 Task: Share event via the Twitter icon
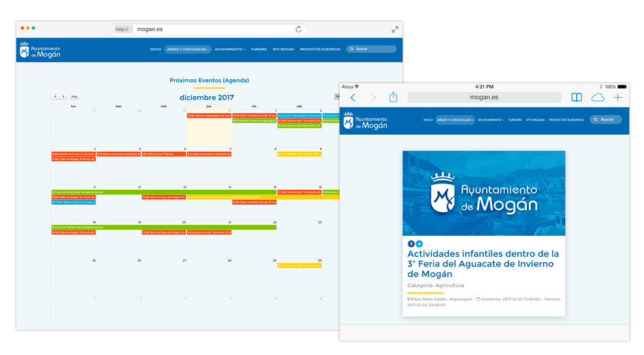[419, 244]
